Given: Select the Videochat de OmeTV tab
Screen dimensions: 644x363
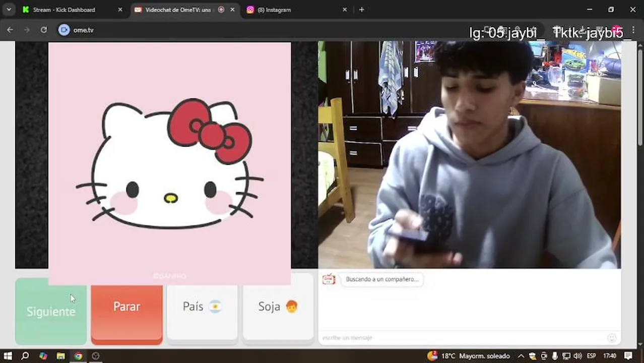Looking at the screenshot, I should click(178, 10).
